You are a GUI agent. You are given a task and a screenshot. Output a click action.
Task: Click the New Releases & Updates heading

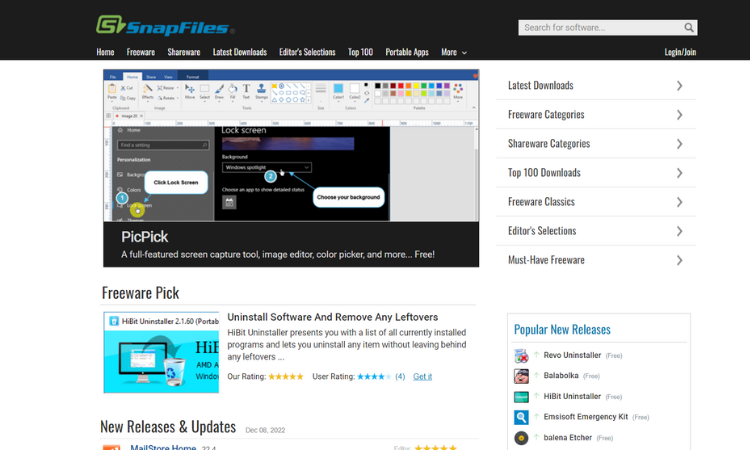[x=168, y=427]
